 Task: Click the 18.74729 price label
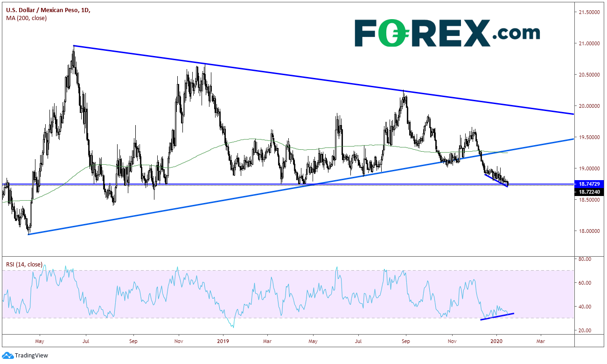coord(590,184)
